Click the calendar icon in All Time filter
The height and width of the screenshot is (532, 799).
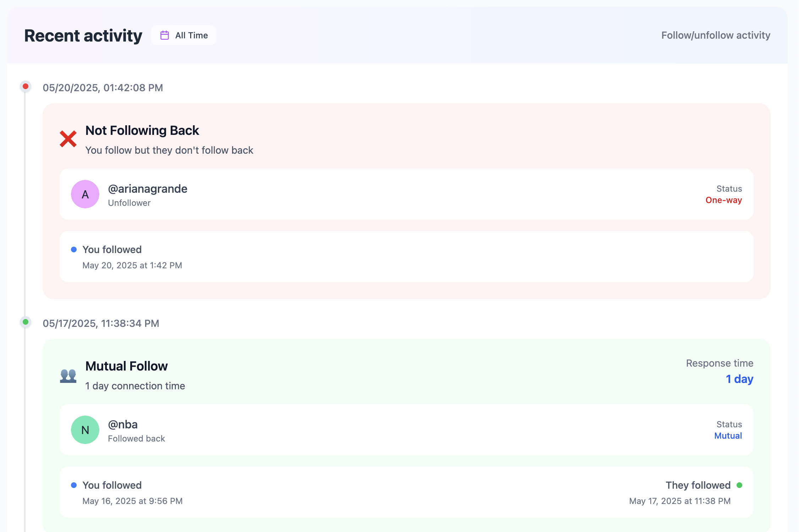(x=165, y=35)
